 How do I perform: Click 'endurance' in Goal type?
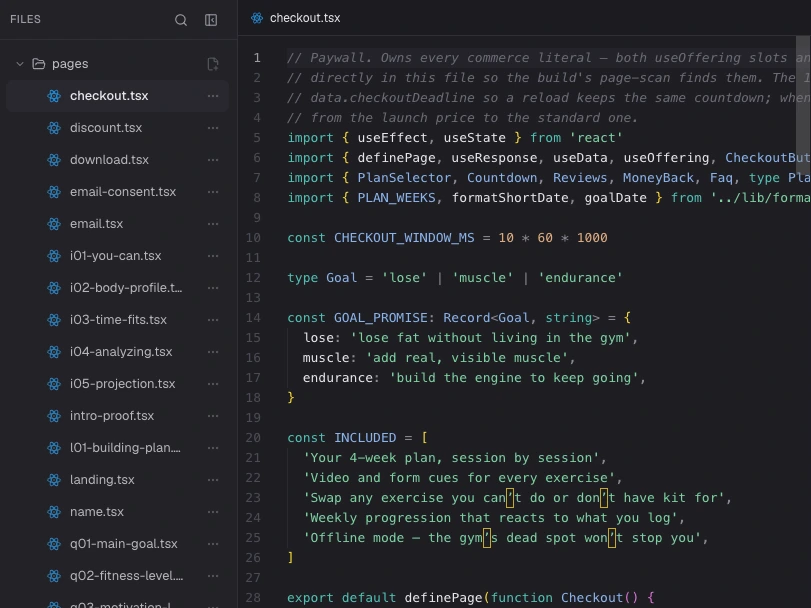click(580, 278)
